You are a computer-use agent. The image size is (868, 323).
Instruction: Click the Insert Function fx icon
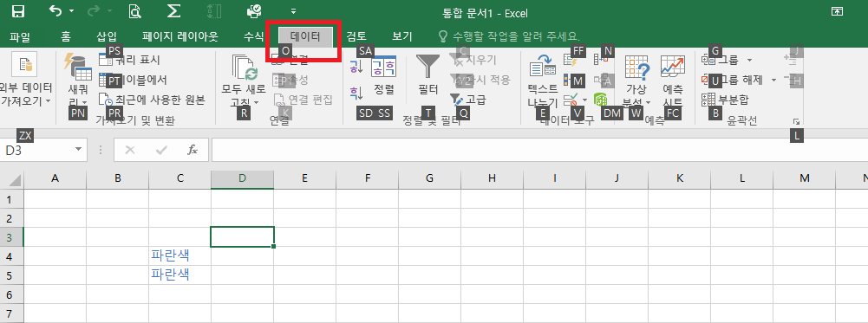[193, 150]
